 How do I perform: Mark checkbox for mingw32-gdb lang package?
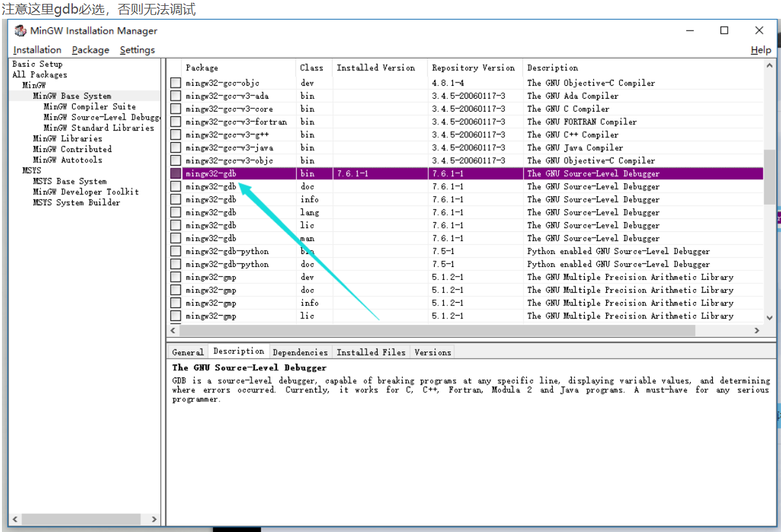tap(175, 212)
